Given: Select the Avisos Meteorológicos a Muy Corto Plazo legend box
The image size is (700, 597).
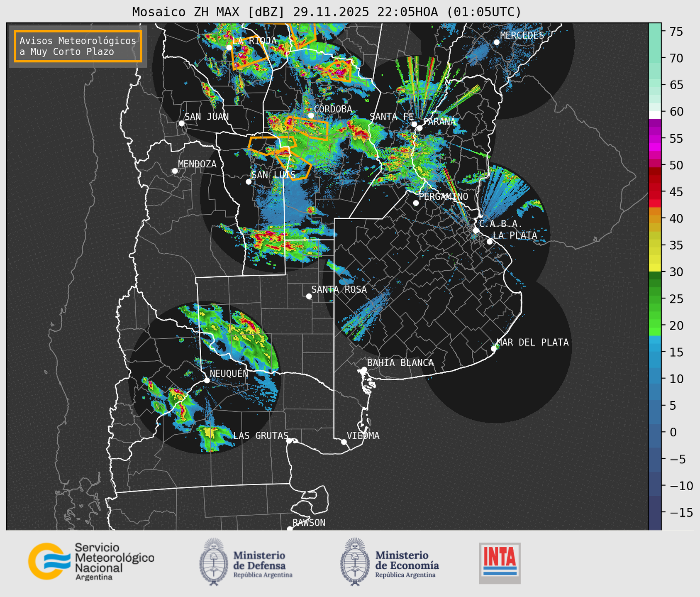Looking at the screenshot, I should (78, 46).
